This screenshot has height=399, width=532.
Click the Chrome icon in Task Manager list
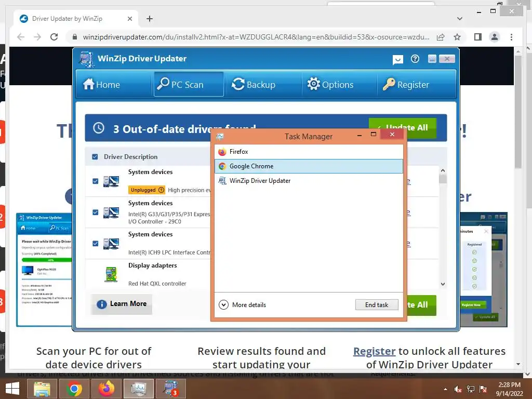point(222,166)
